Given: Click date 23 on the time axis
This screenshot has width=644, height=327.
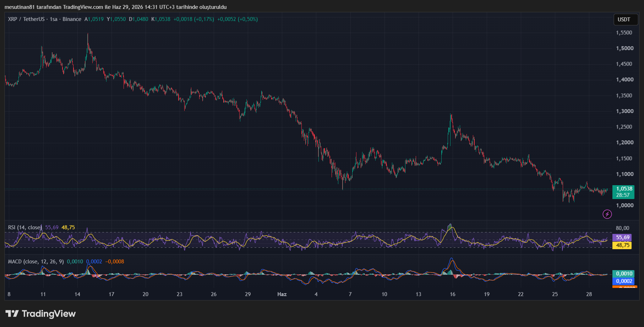Looking at the screenshot, I should (x=180, y=294).
